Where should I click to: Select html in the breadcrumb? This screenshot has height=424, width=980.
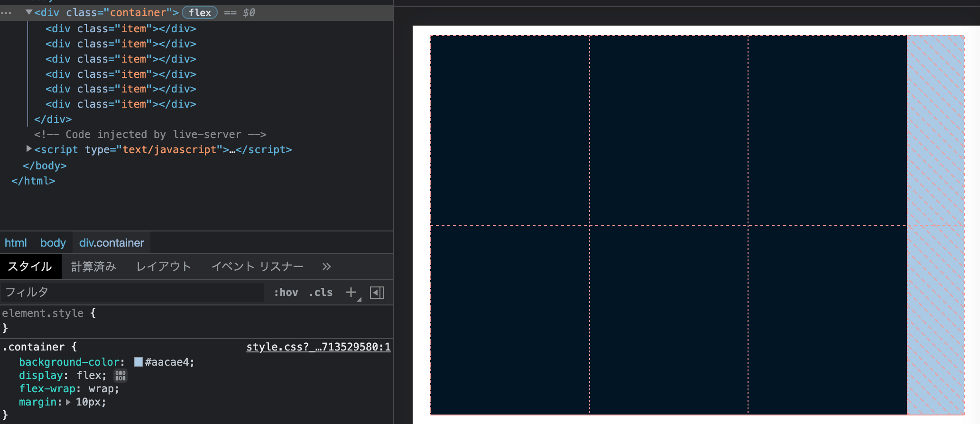16,243
